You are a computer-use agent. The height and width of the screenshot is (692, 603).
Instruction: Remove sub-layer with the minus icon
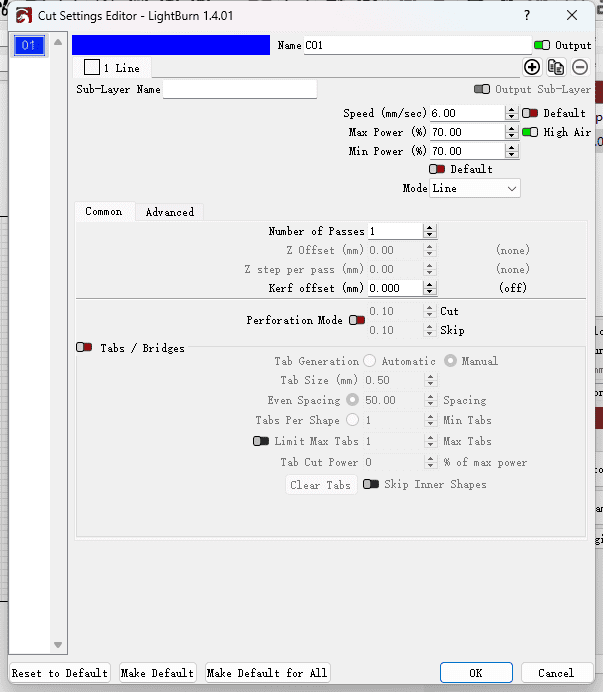(x=580, y=68)
